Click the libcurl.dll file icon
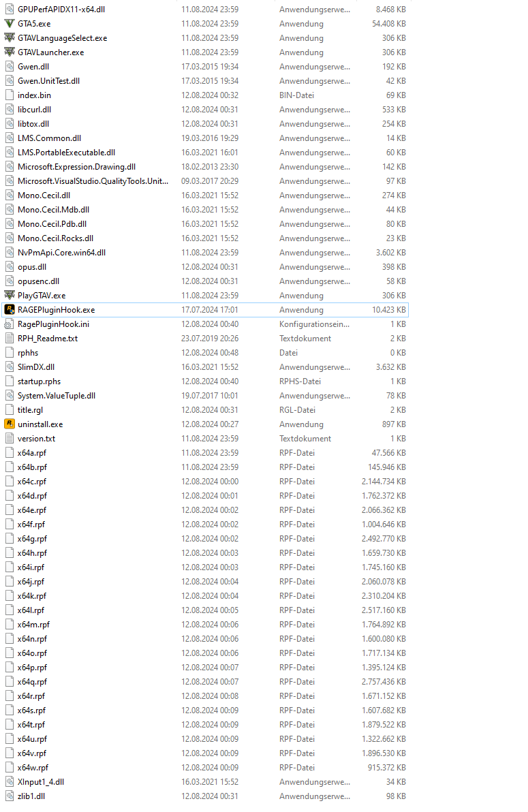This screenshot has width=528, height=812. (x=10, y=110)
